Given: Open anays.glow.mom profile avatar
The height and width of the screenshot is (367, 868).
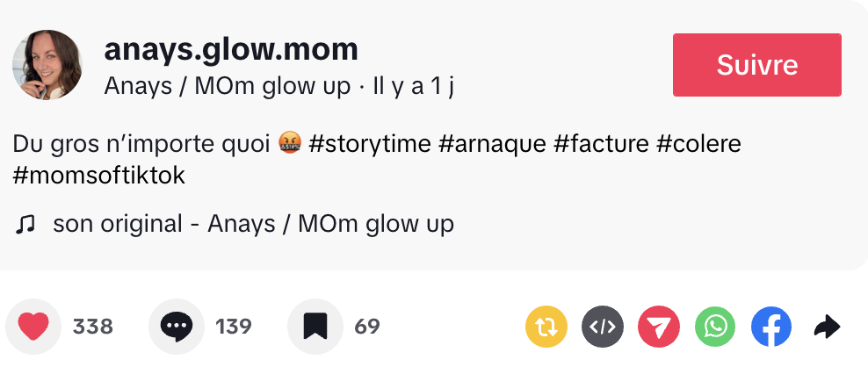Looking at the screenshot, I should (x=47, y=65).
